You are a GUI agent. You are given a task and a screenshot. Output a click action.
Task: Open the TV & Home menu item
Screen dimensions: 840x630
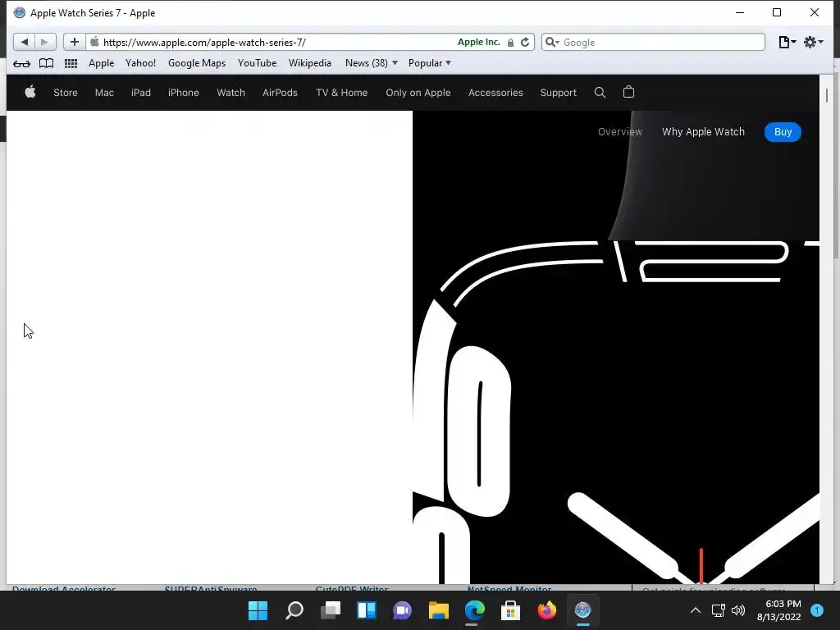pos(342,93)
